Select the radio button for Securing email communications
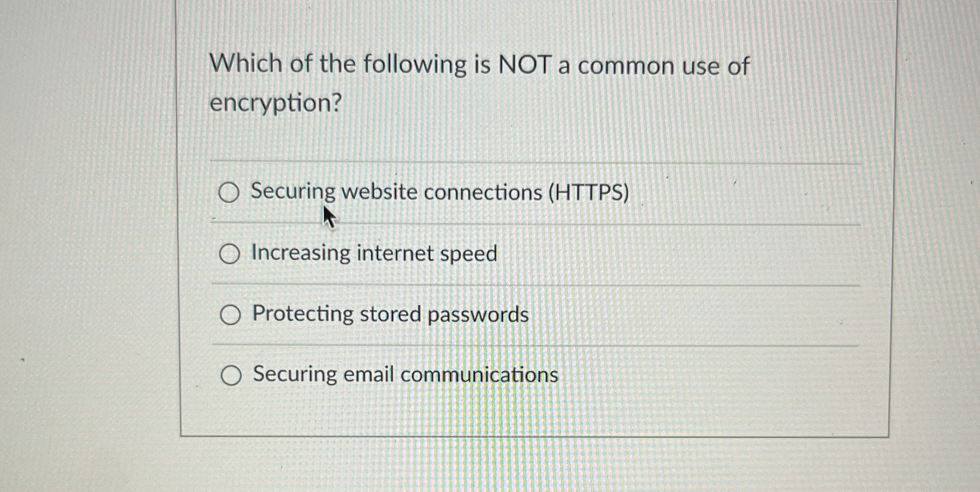Image resolution: width=980 pixels, height=492 pixels. coord(231,376)
